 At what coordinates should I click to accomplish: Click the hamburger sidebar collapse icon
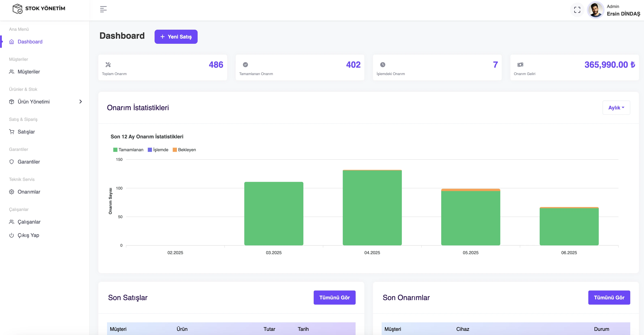(103, 9)
